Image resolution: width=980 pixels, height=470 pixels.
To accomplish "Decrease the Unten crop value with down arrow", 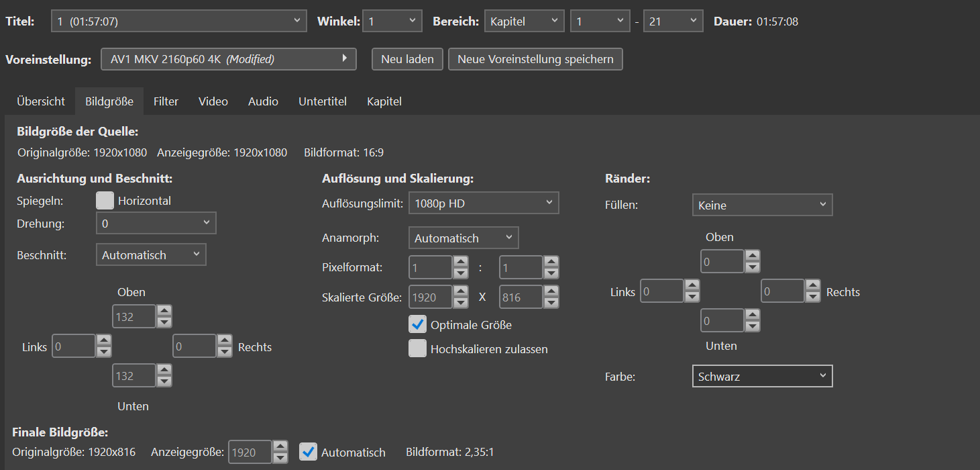I will pos(164,381).
